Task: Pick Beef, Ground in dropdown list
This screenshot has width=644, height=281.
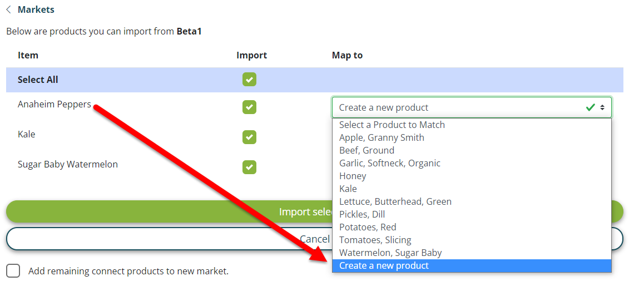Action: [366, 150]
